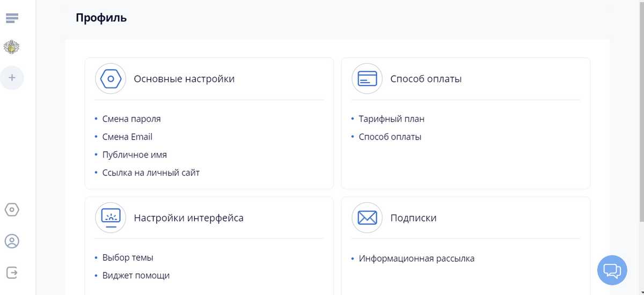Image resolution: width=644 pixels, height=295 pixels.
Task: Click the logout icon in sidebar
Action: pyautogui.click(x=12, y=272)
